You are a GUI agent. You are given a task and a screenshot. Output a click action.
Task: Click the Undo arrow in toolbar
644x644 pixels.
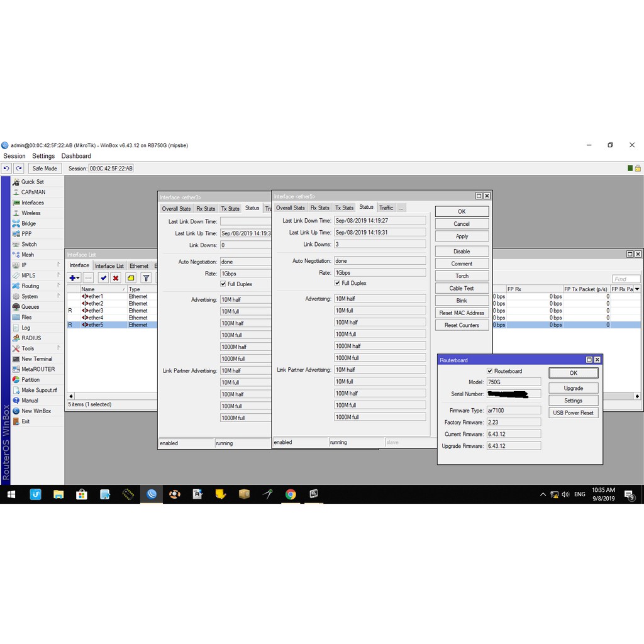[x=6, y=169]
